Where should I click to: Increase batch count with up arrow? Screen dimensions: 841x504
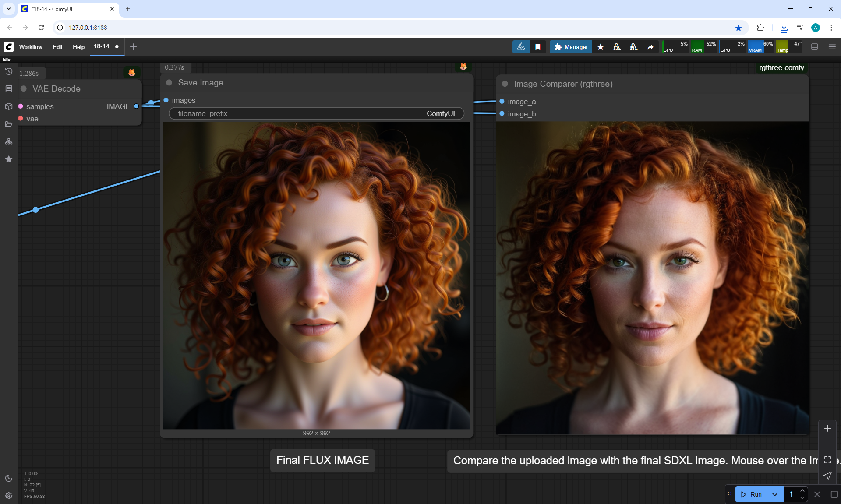coord(802,491)
